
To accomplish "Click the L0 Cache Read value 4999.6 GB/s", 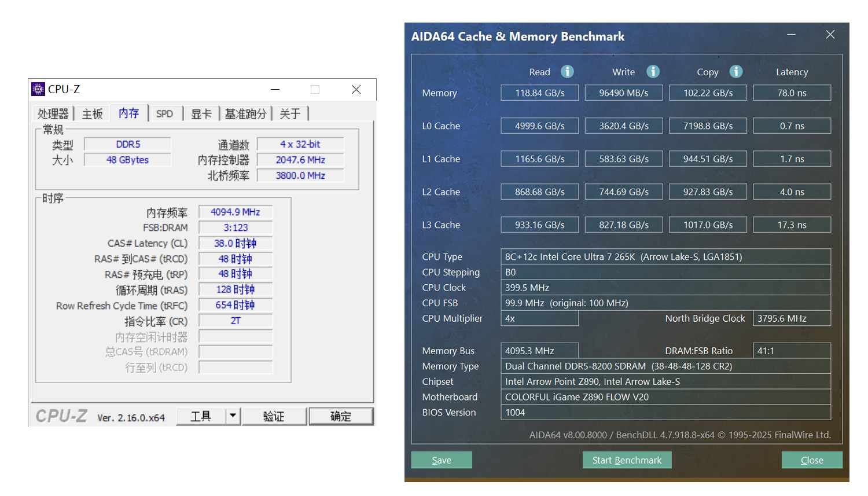I will click(540, 126).
